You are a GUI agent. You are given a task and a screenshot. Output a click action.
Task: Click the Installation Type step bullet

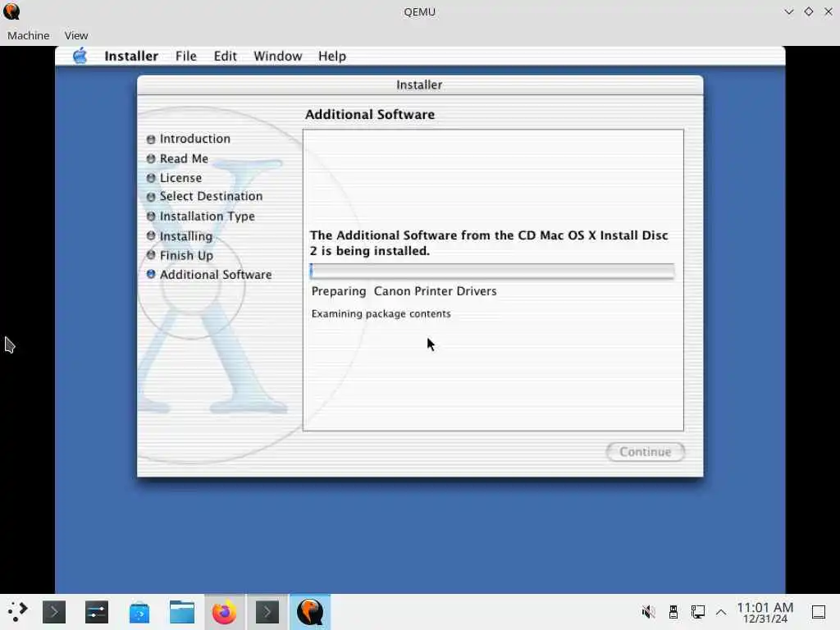[151, 216]
